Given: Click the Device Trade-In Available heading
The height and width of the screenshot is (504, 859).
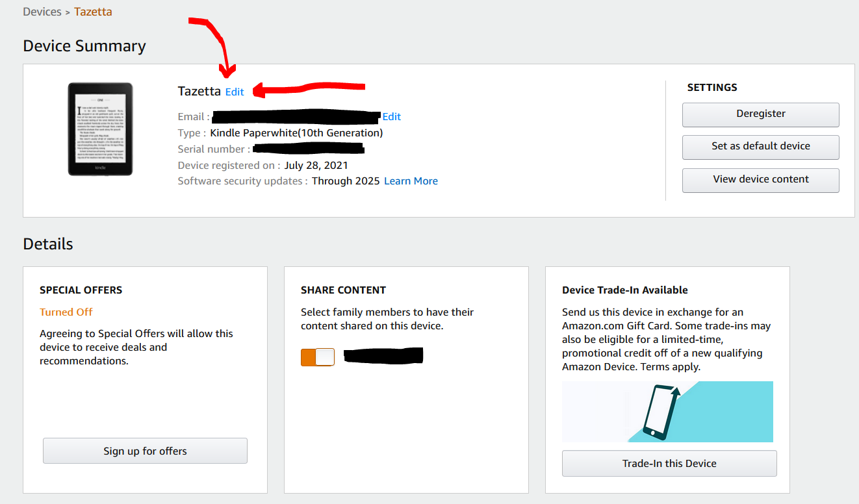Looking at the screenshot, I should click(x=625, y=290).
